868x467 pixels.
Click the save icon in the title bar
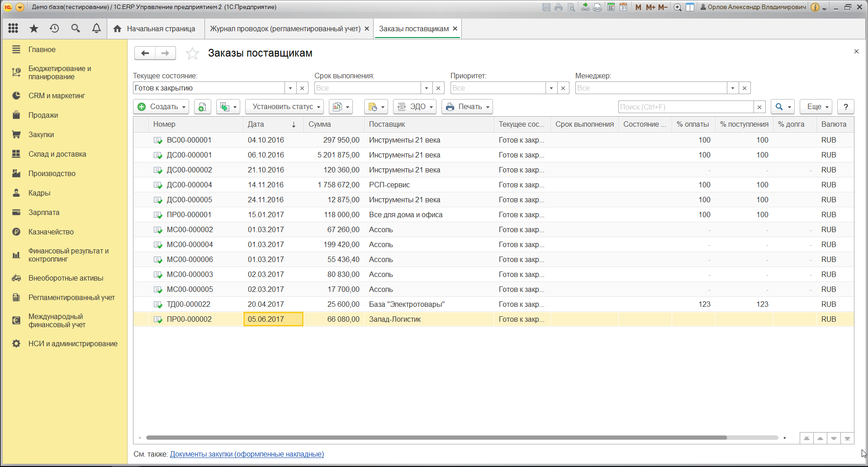tap(546, 7)
